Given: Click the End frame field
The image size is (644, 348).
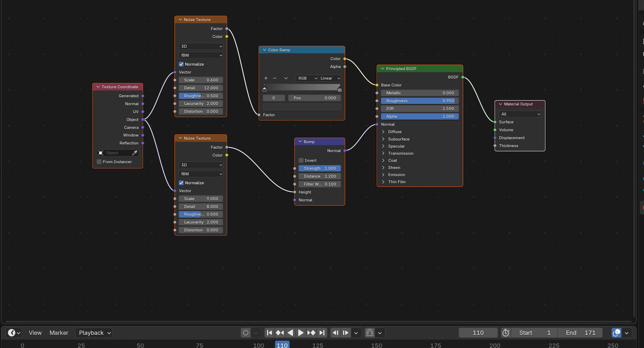Looking at the screenshot, I should (x=581, y=333).
